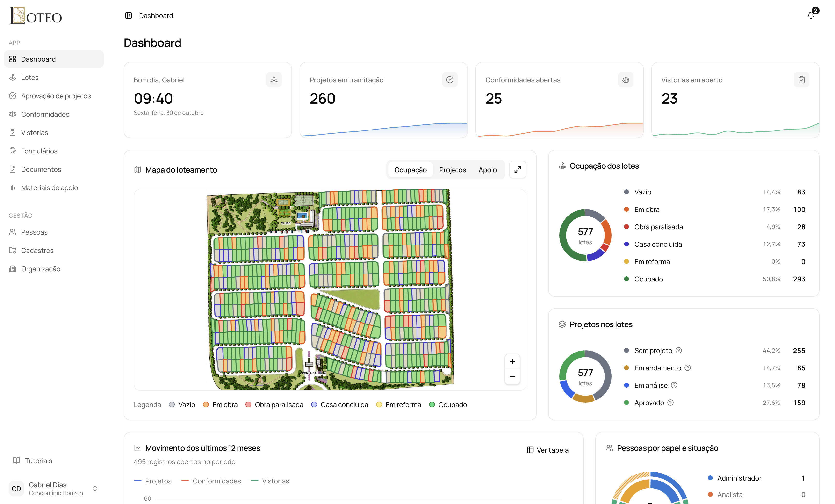Open Vistorias in the sidebar

tap(54, 133)
